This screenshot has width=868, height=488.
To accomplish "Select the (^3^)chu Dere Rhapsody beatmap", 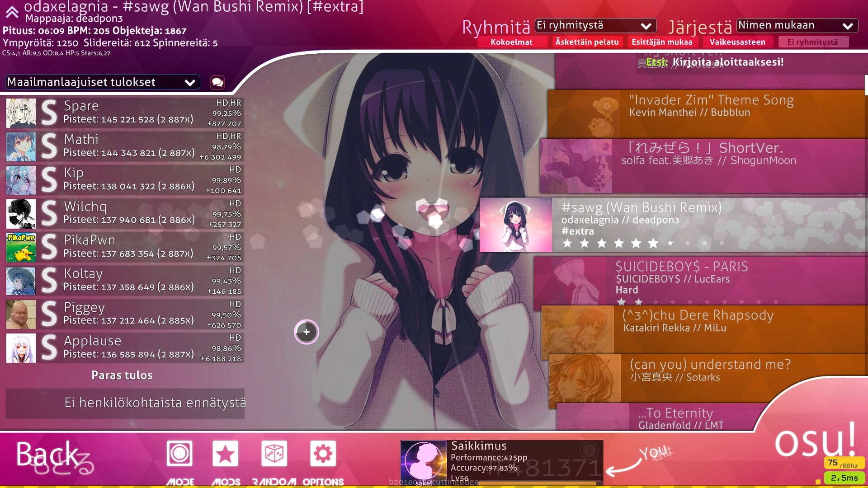I will [704, 329].
